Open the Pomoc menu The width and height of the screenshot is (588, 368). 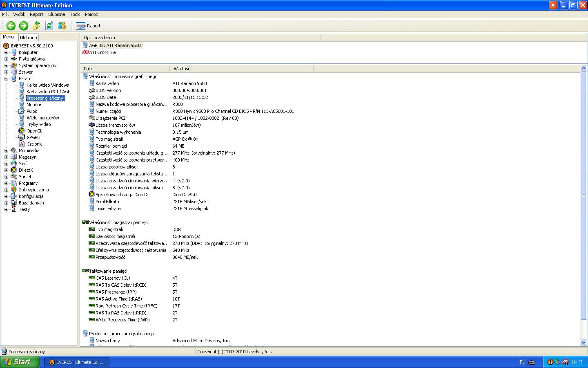(x=91, y=14)
